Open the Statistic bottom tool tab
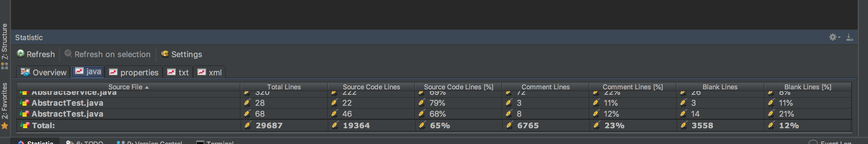 [x=35, y=142]
